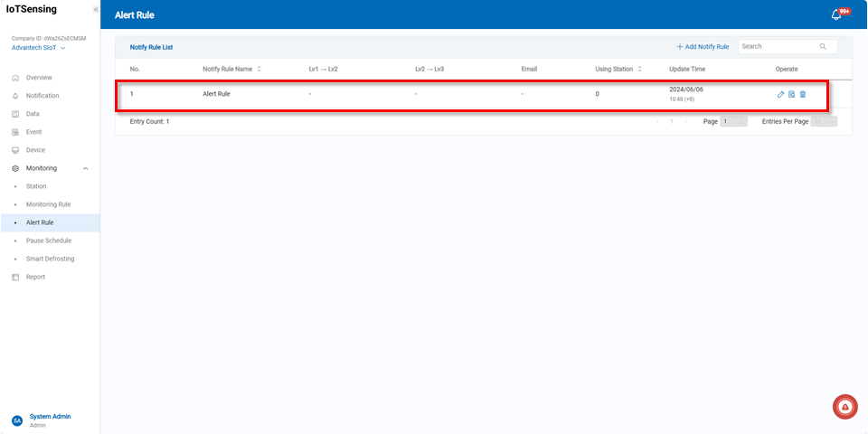Click the copy icon in Operate column
868x434 pixels.
click(792, 94)
